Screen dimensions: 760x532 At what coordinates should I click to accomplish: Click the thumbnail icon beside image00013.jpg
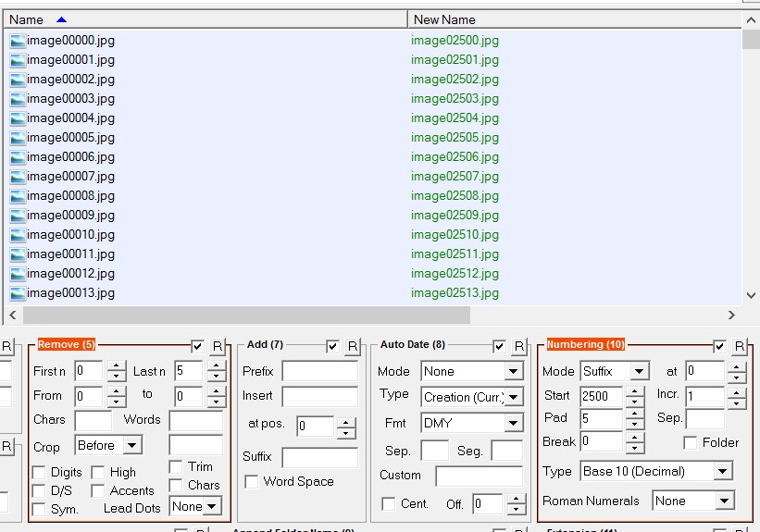click(x=18, y=293)
